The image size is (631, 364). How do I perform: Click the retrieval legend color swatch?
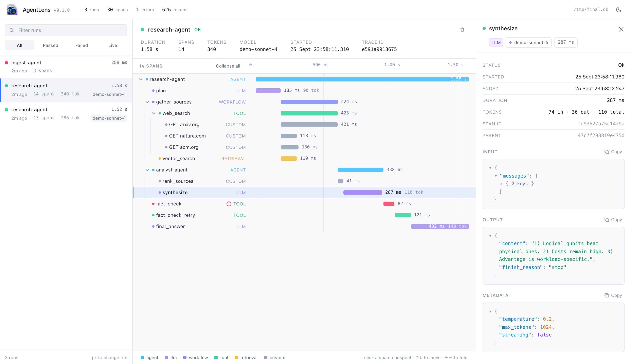tap(236, 358)
